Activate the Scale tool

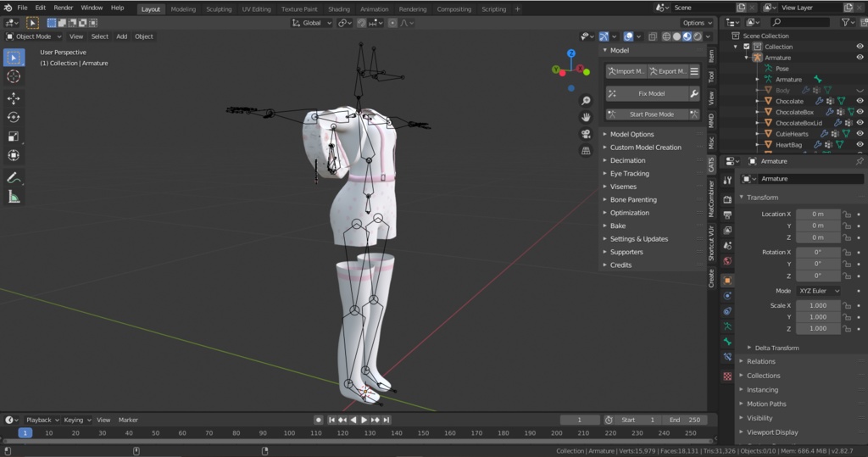coord(14,137)
